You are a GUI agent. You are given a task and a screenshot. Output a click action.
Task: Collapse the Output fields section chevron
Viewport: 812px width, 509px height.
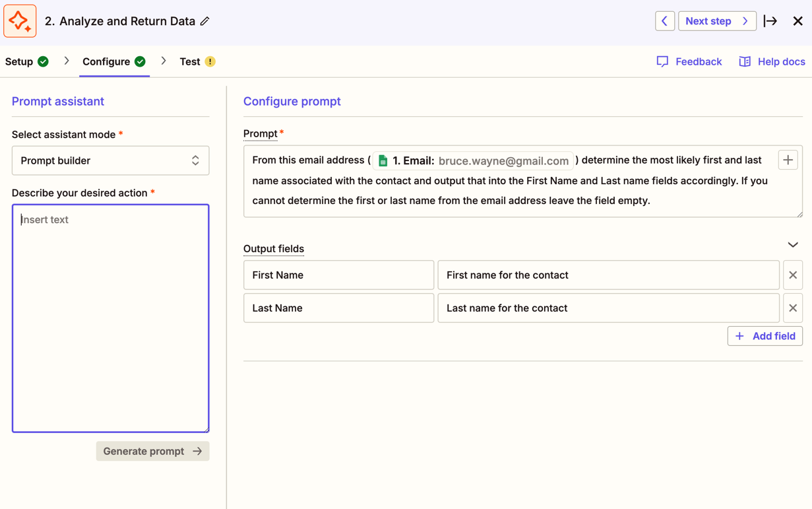click(x=793, y=245)
